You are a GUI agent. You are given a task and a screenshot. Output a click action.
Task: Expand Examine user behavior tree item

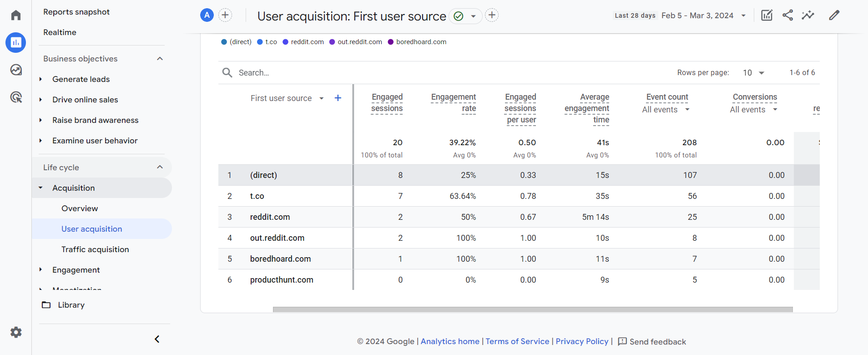40,141
